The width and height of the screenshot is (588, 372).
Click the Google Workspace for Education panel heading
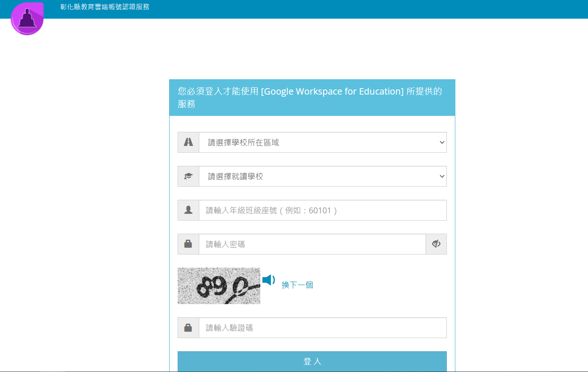pos(312,98)
